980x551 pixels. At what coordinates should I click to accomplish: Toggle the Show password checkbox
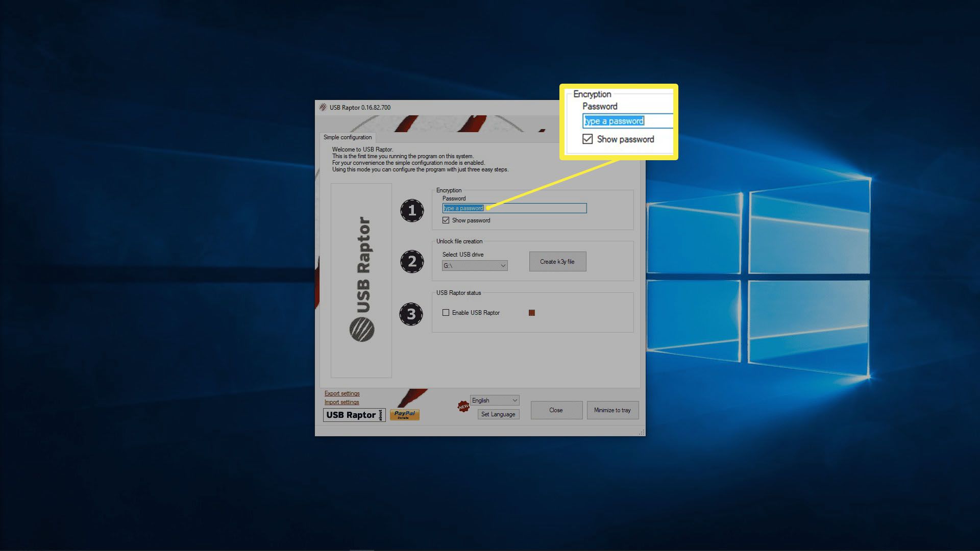[446, 220]
